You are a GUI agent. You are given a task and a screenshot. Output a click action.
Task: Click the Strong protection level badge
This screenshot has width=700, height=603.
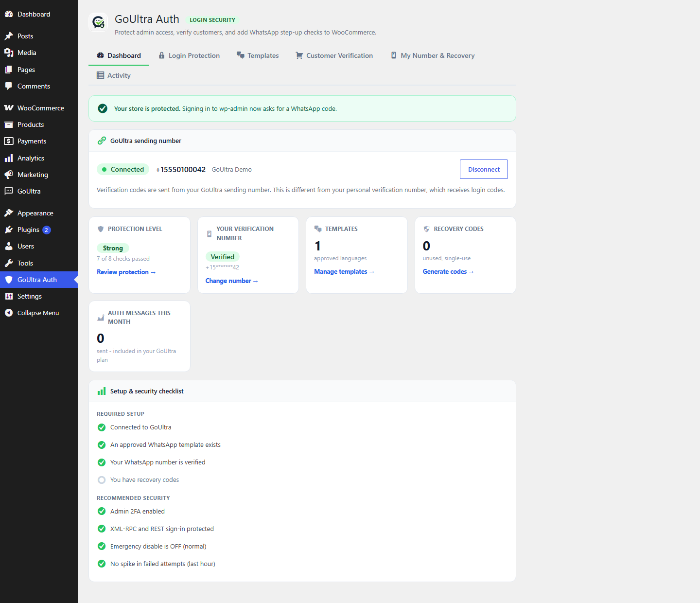pyautogui.click(x=113, y=248)
